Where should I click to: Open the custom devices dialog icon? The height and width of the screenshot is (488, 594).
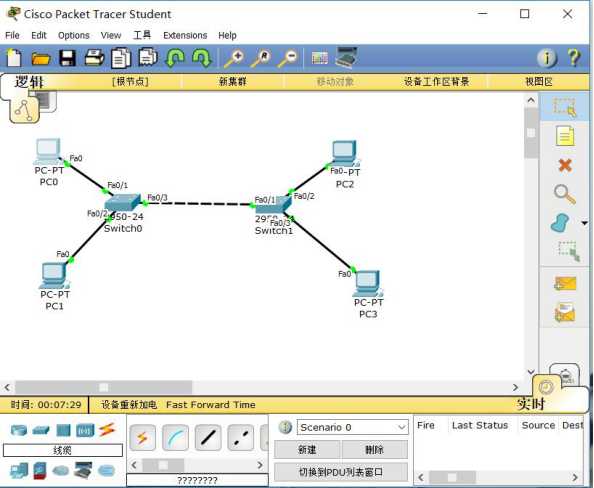click(x=346, y=57)
